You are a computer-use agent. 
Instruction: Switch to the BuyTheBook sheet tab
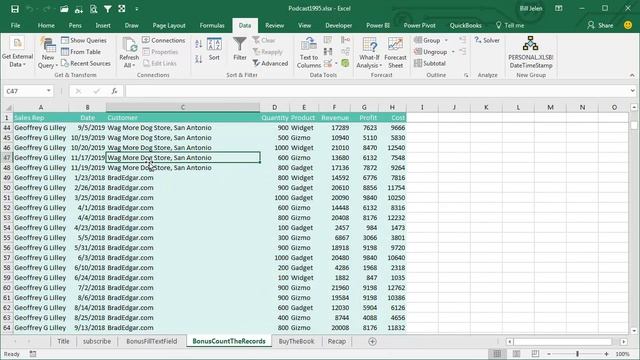point(296,341)
